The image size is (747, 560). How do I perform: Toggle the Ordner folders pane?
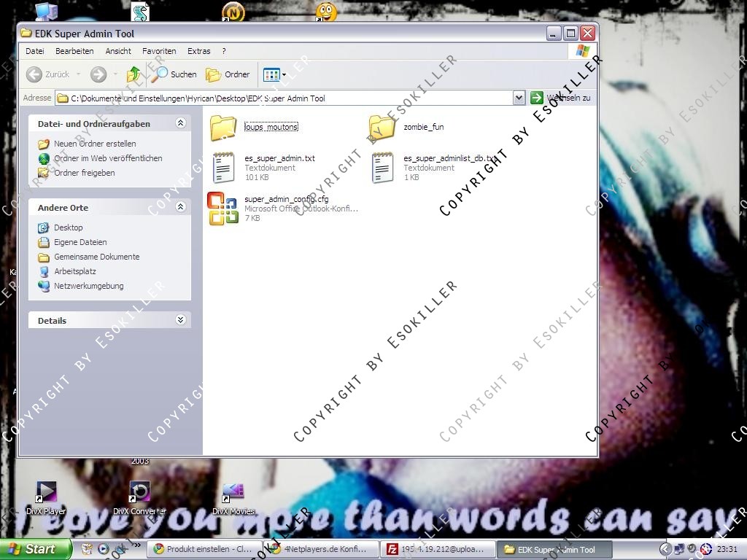click(228, 74)
